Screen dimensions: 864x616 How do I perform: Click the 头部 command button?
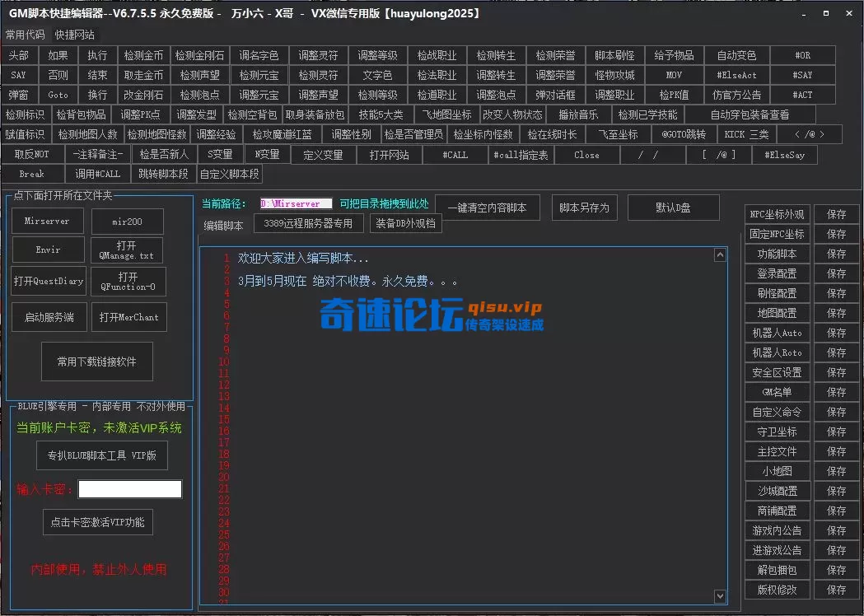coord(18,55)
